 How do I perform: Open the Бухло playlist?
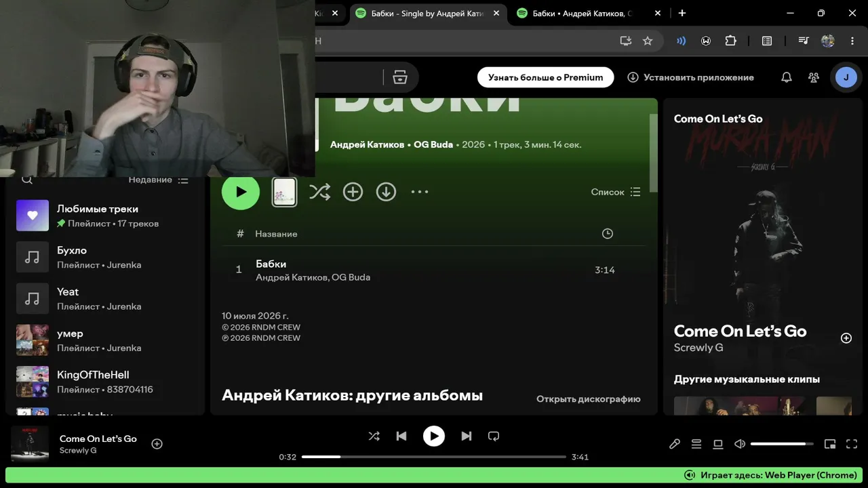pyautogui.click(x=105, y=257)
